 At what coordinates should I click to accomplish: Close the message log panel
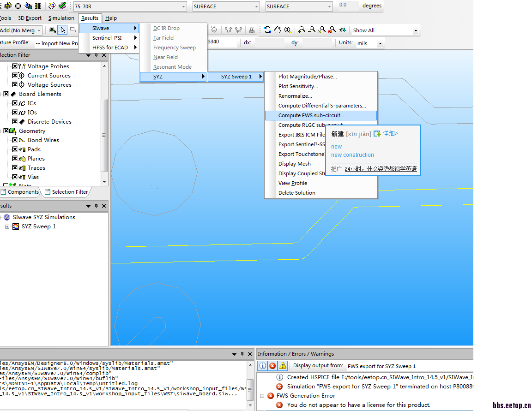[250, 354]
